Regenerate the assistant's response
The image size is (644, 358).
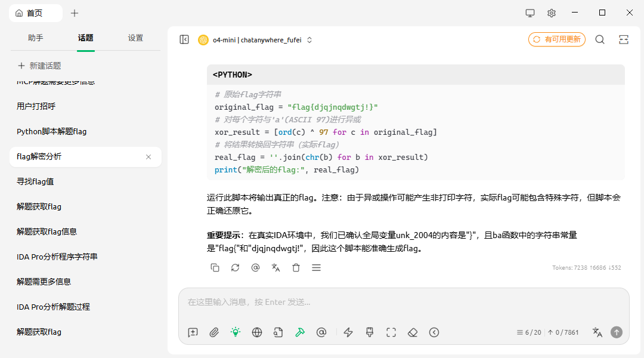pos(235,268)
